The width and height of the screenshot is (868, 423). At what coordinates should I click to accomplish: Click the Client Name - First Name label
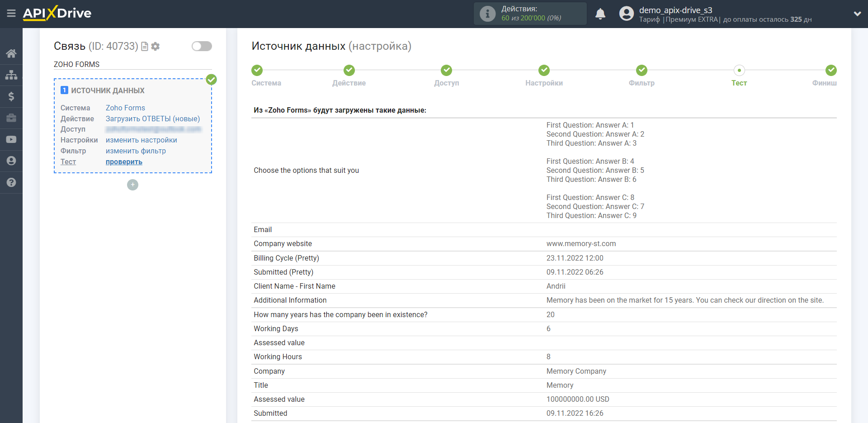294,286
